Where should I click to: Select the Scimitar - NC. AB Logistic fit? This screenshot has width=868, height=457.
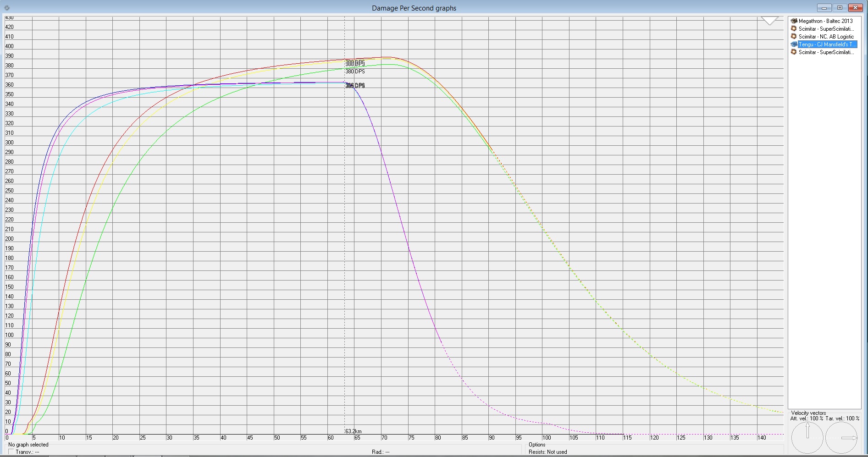pos(826,37)
